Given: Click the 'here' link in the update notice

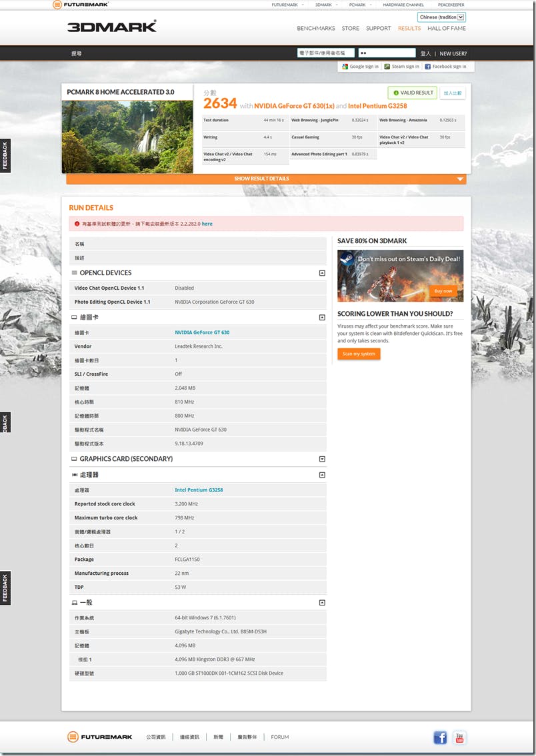Looking at the screenshot, I should click(207, 224).
